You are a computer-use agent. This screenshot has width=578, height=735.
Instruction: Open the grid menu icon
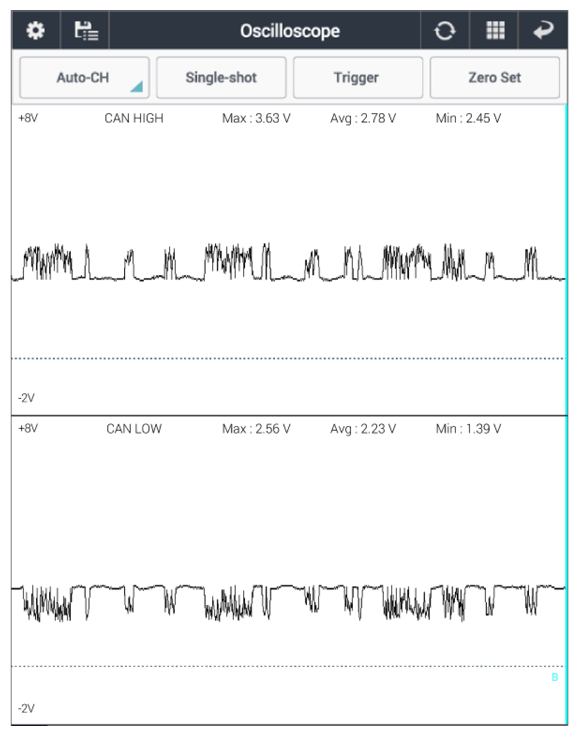coord(495,31)
